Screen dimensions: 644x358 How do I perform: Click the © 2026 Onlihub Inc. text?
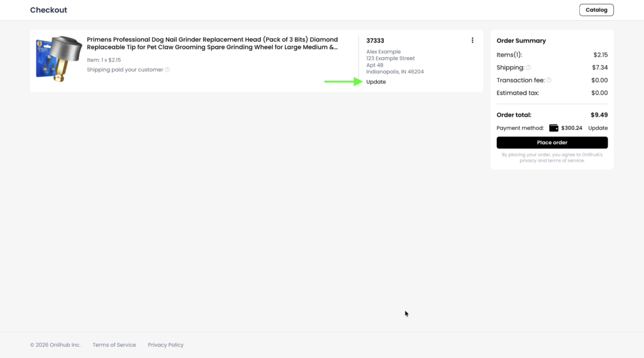[x=55, y=345]
